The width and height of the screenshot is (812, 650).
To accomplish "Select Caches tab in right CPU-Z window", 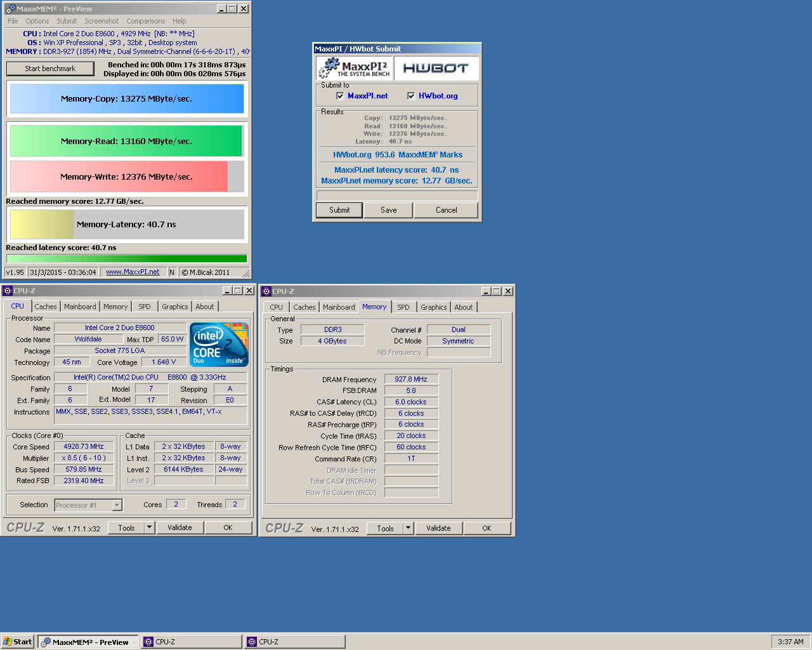I will click(304, 307).
